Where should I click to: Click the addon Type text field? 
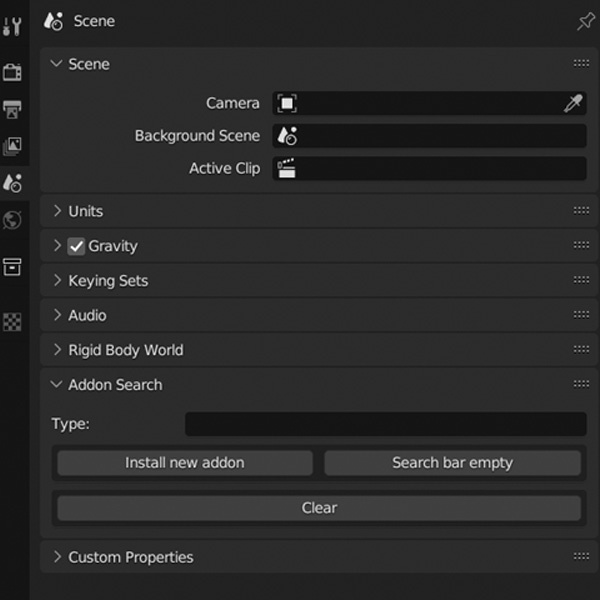tap(385, 424)
